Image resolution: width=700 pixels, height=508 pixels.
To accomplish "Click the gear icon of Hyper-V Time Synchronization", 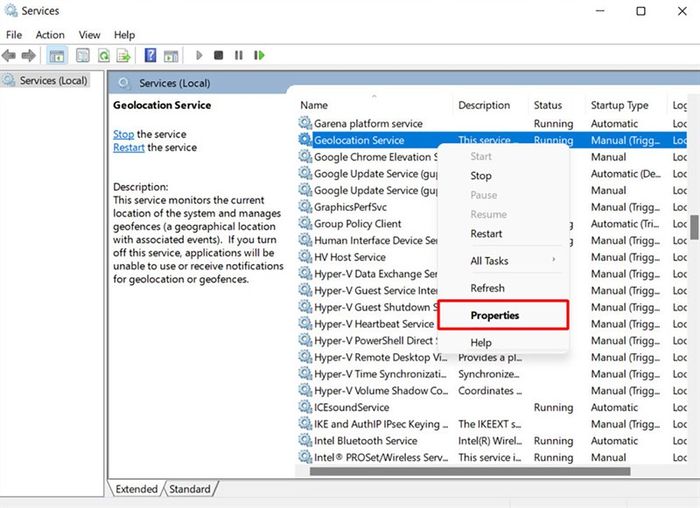I will pyautogui.click(x=305, y=374).
